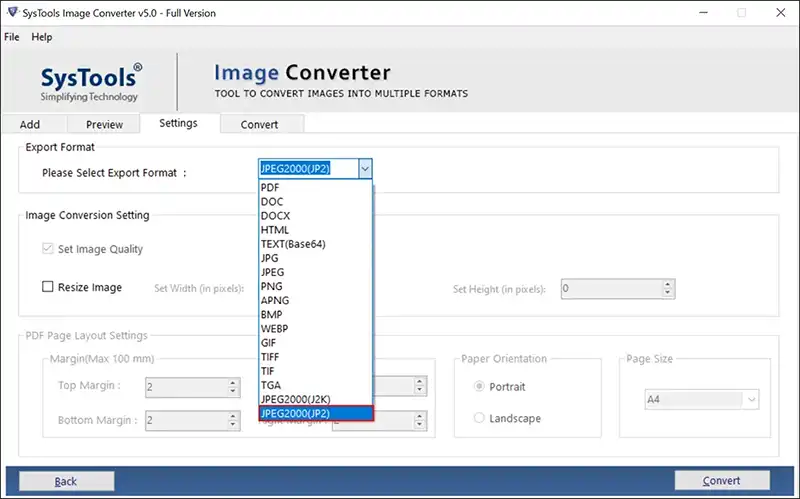
Task: Increase the Bottom Margin value
Action: pos(233,416)
